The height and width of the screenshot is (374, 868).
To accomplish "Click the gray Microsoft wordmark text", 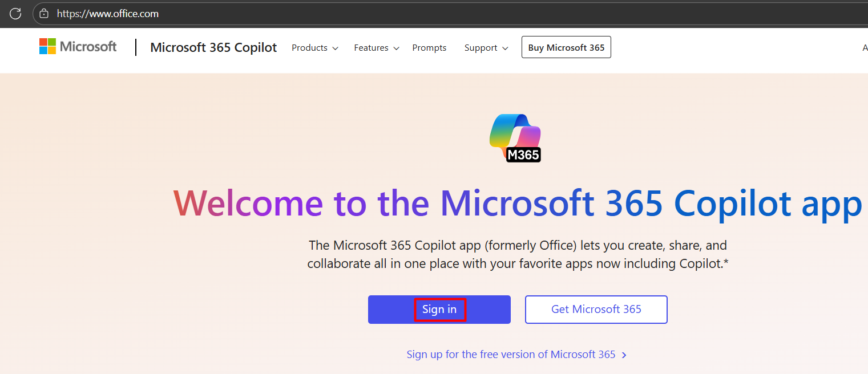I will pyautogui.click(x=88, y=47).
